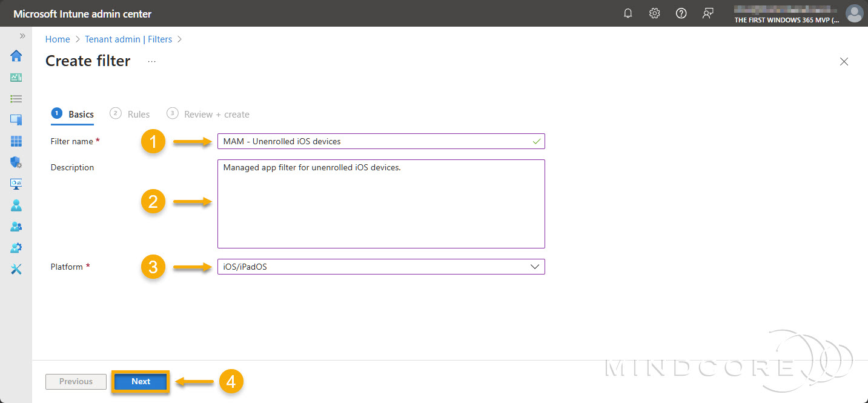Open the Settings gear in the top bar
Image resolution: width=868 pixels, height=403 pixels.
click(x=654, y=13)
